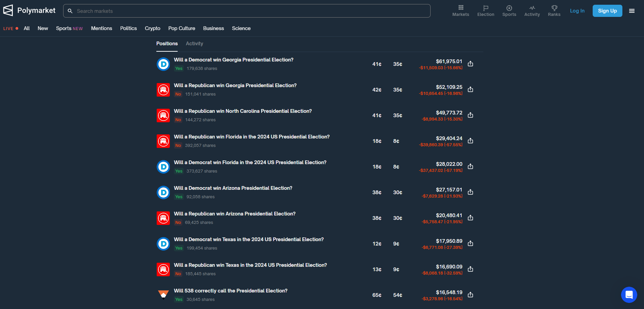
Task: Click the $61,975.01 position value
Action: click(x=449, y=61)
